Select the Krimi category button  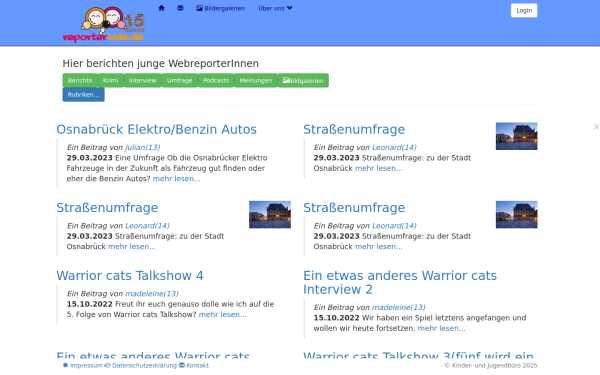click(x=111, y=80)
